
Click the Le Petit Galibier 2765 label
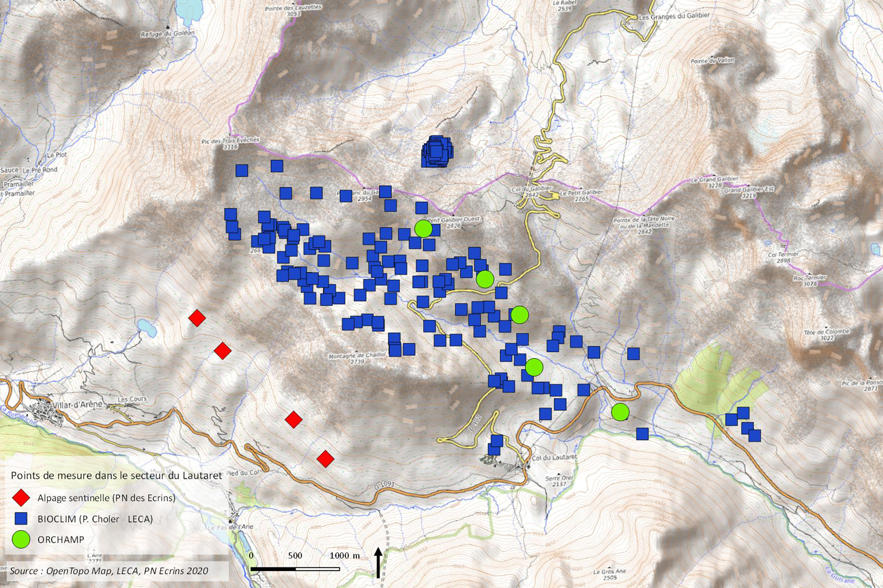pyautogui.click(x=581, y=195)
